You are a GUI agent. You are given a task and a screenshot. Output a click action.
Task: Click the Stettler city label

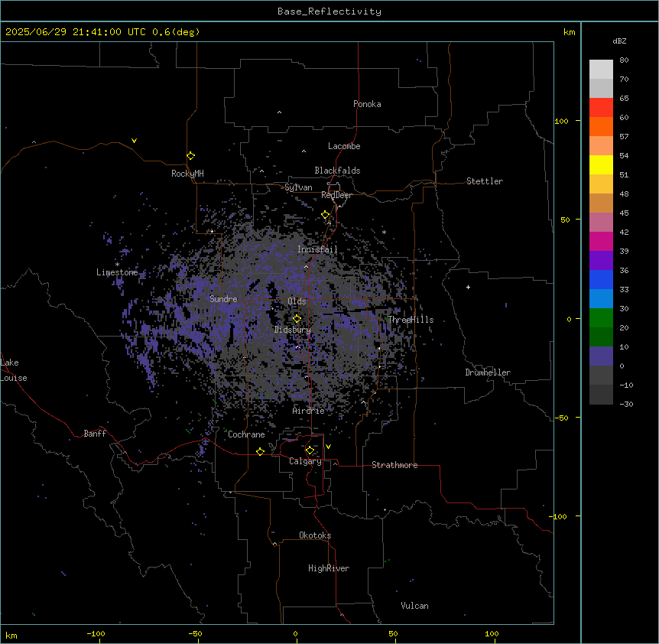[485, 181]
